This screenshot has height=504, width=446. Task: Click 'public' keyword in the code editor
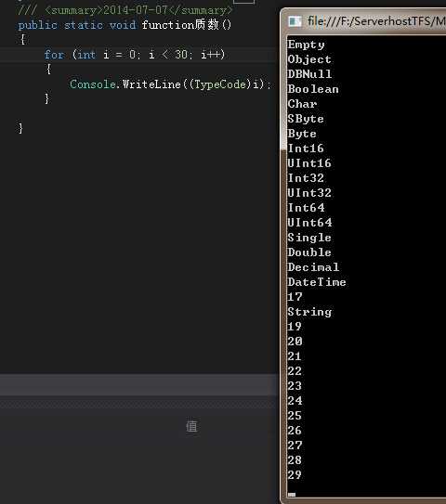point(38,25)
